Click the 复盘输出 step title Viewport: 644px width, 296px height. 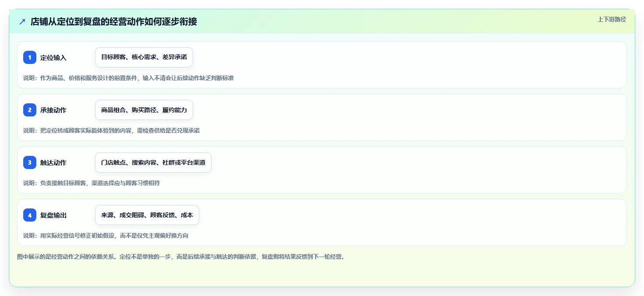point(53,215)
